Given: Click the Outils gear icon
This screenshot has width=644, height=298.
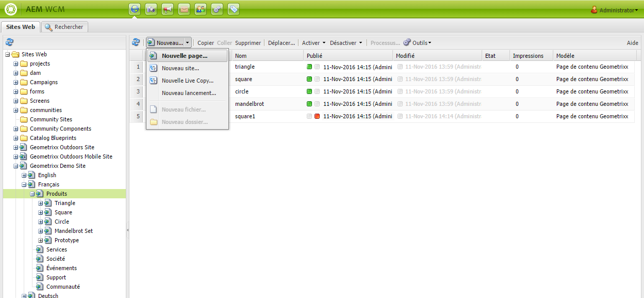Looking at the screenshot, I should (x=407, y=42).
